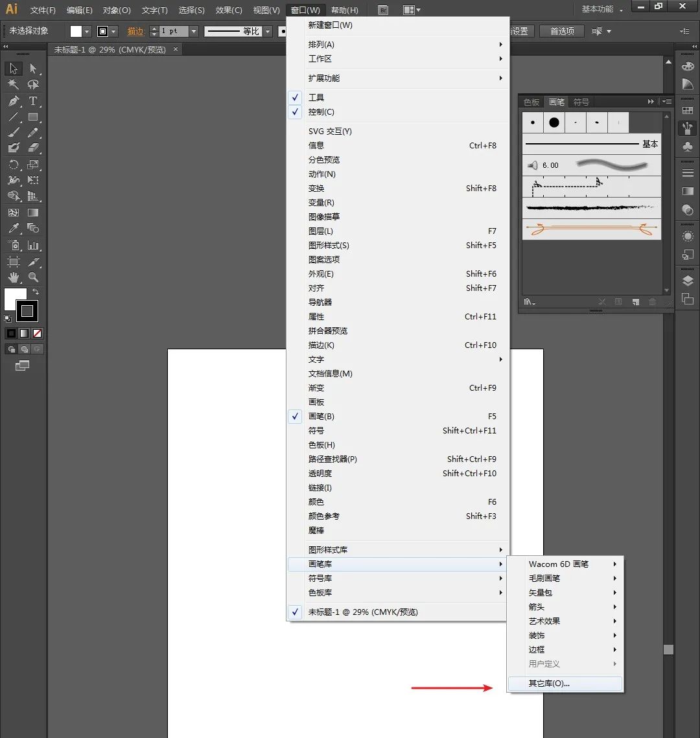Open the Layers panel icon in dock
700x738 pixels.
688,281
